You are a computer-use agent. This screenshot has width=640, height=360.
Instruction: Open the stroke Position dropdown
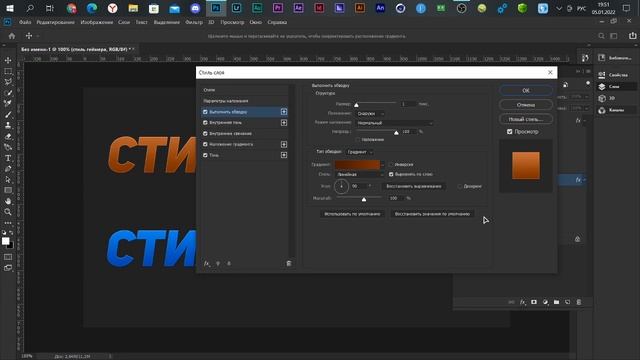tap(370, 113)
